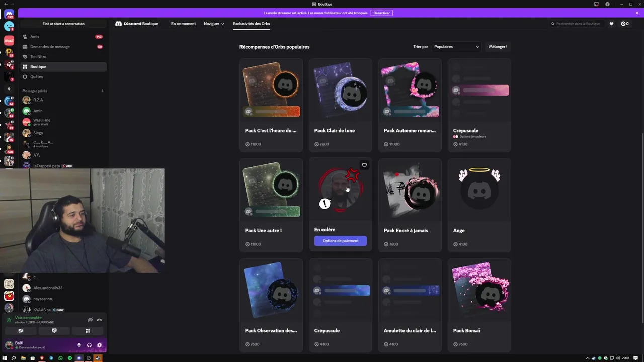644x362 pixels.
Task: Share your screen from voice panel
Action: pyautogui.click(x=54, y=331)
